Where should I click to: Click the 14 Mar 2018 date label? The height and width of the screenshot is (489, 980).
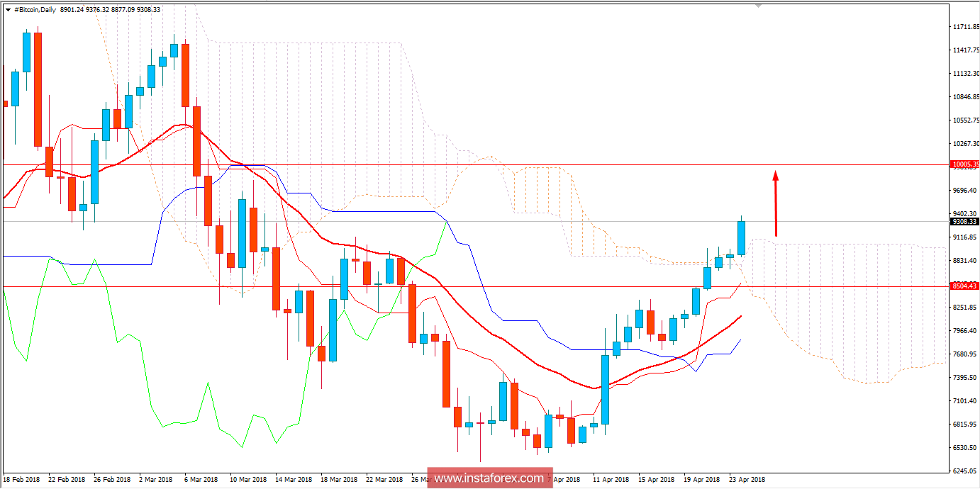[294, 480]
